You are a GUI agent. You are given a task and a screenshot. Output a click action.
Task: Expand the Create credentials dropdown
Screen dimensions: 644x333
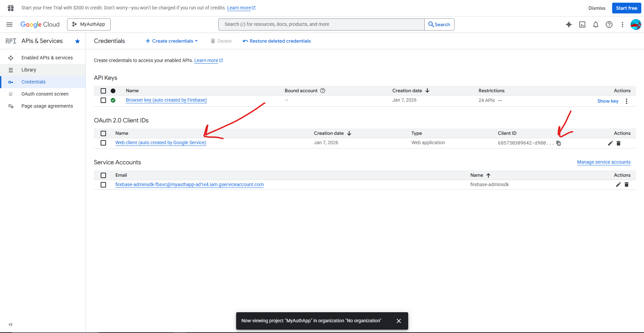click(171, 41)
